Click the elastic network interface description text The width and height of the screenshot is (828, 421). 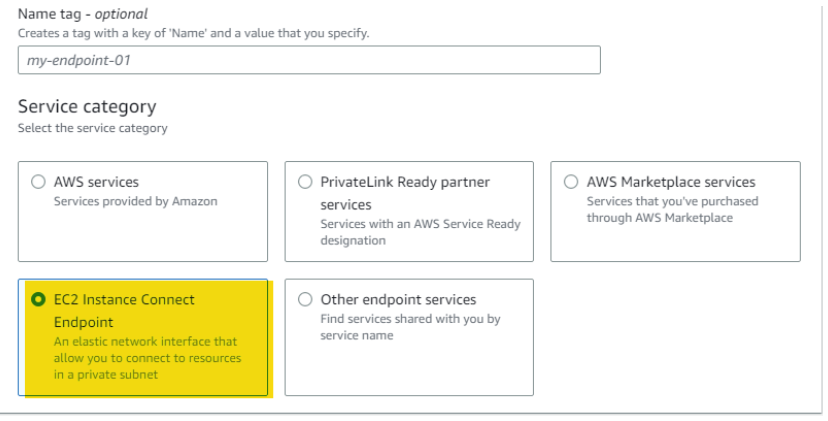146,358
